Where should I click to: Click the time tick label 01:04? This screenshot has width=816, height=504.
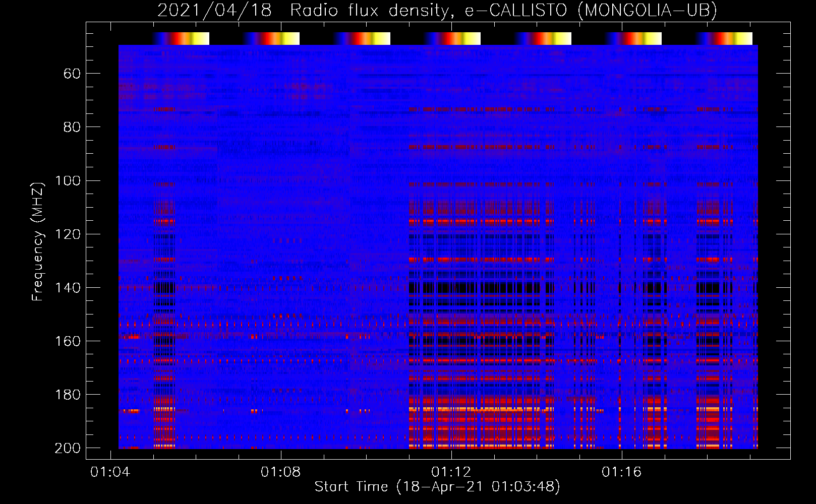pos(110,472)
